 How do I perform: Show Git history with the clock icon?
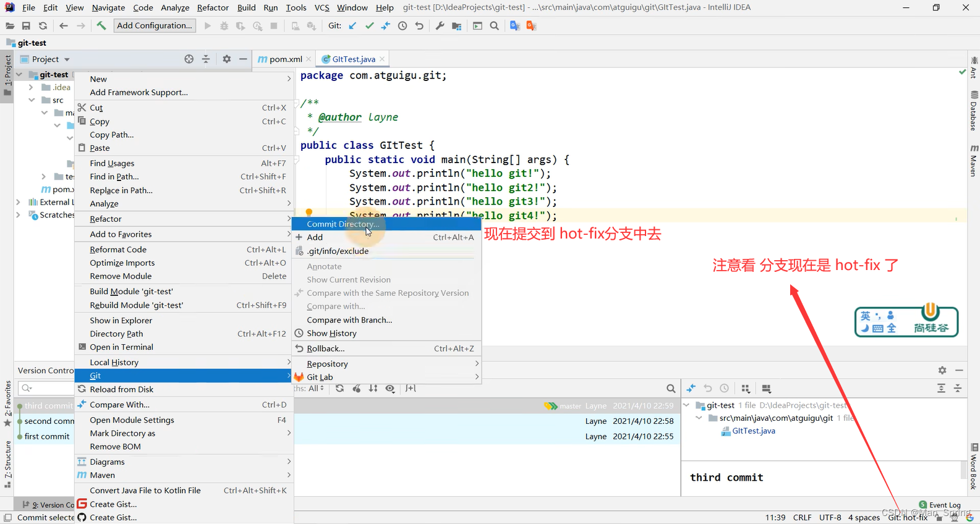403,26
